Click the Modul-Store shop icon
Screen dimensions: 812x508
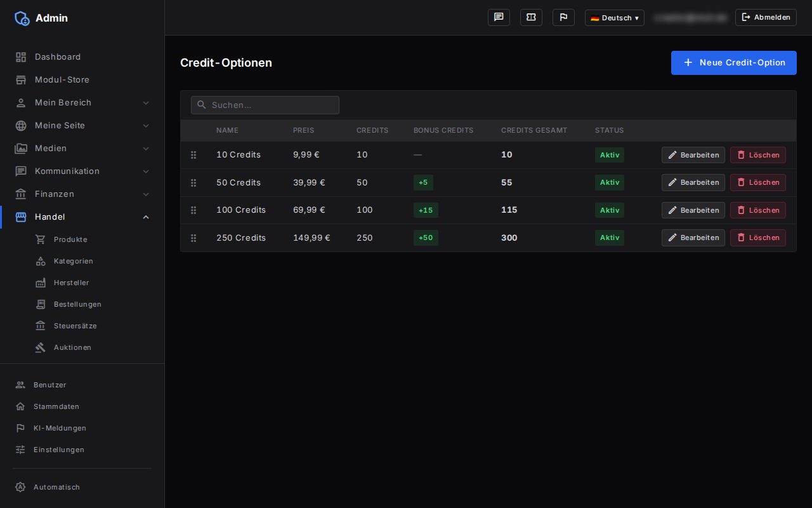pyautogui.click(x=21, y=80)
